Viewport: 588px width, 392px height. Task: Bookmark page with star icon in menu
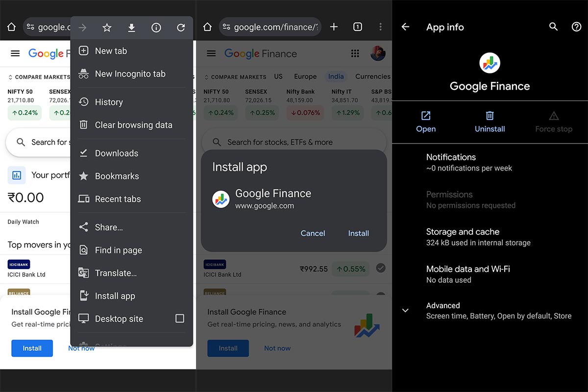pos(107,28)
